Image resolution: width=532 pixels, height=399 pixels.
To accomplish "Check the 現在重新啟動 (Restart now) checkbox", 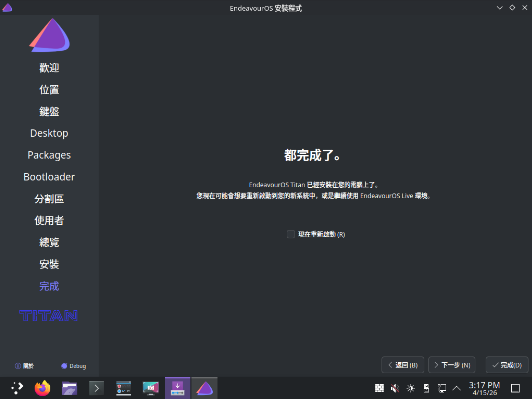I will [291, 234].
